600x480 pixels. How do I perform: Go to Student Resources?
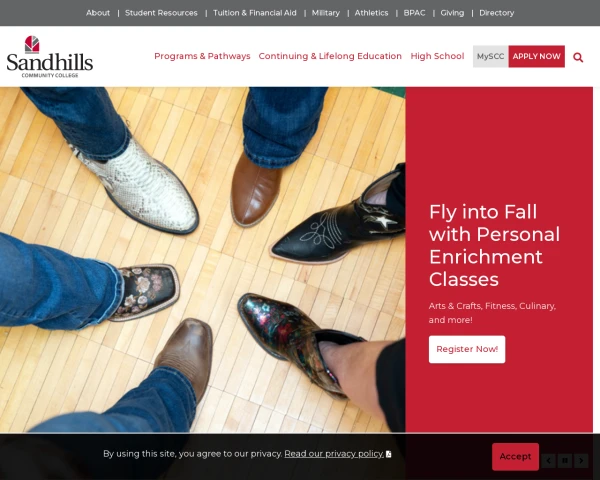click(161, 13)
